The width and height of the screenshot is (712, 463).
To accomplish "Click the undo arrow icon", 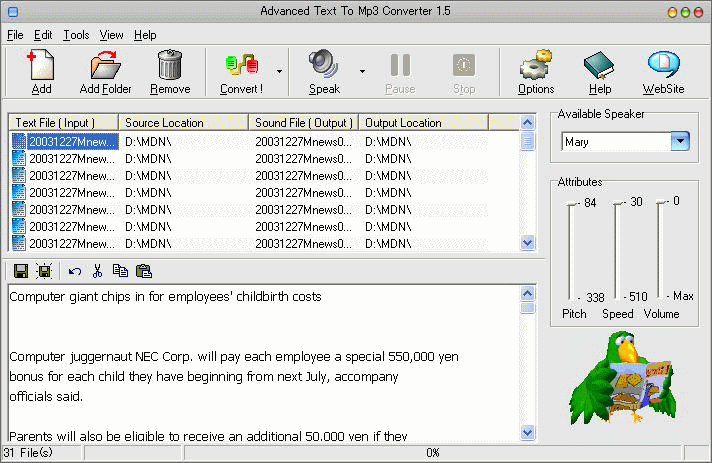I will coord(75,271).
